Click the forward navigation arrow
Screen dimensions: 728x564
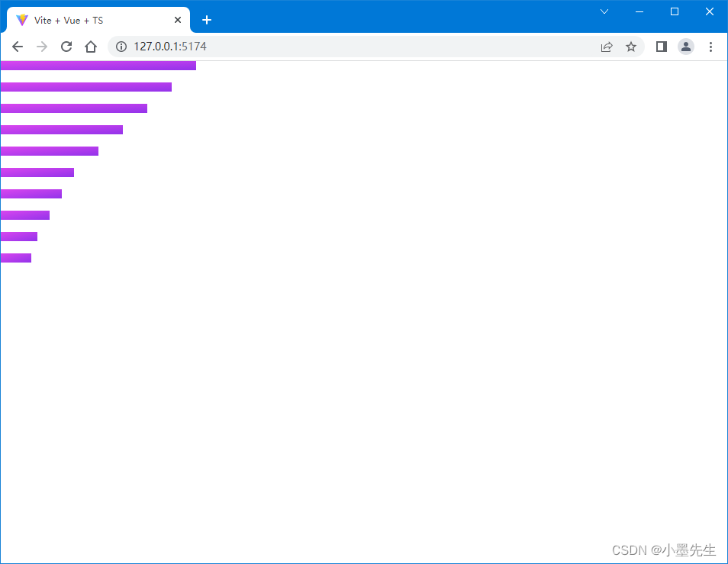(41, 47)
